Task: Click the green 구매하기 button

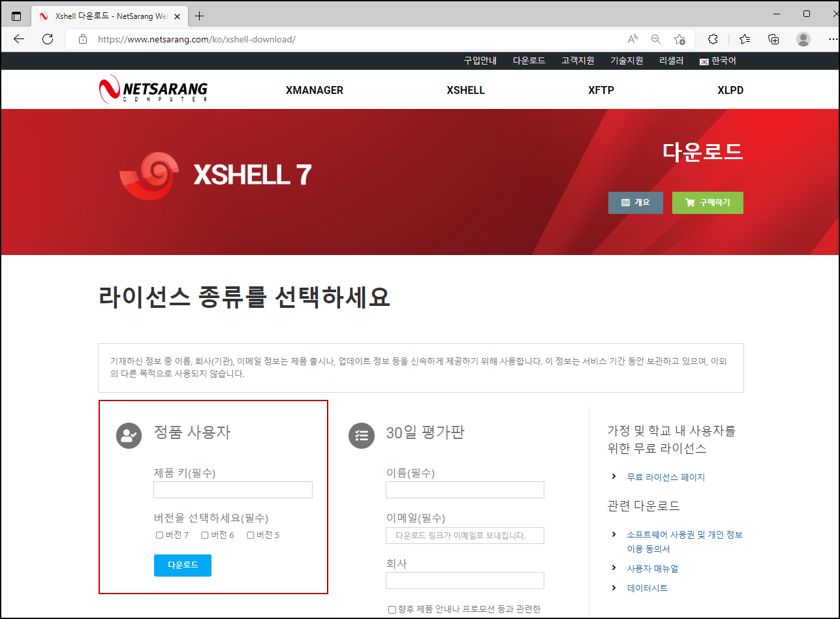Action: pos(708,203)
